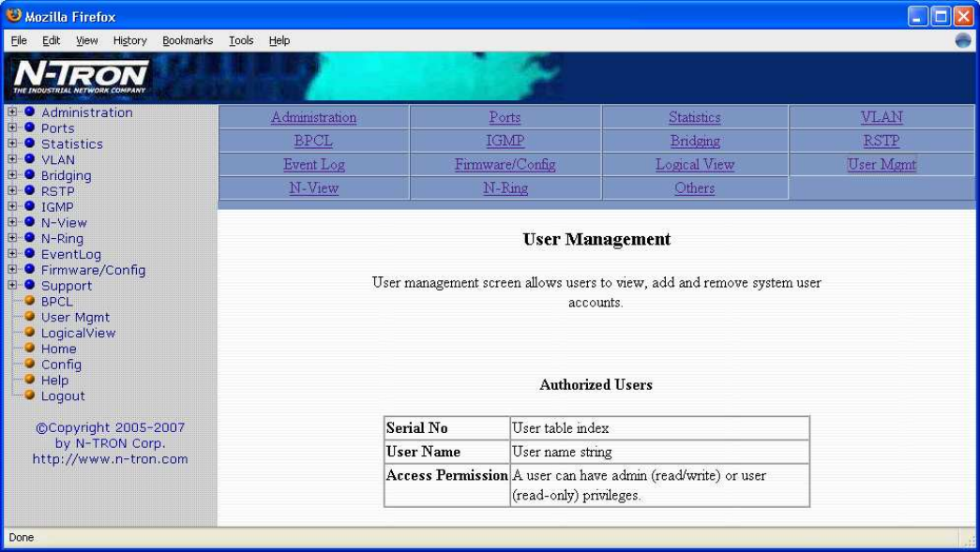Click the Firefox throbber icon in menu bar
The width and height of the screenshot is (980, 552).
coord(962,40)
